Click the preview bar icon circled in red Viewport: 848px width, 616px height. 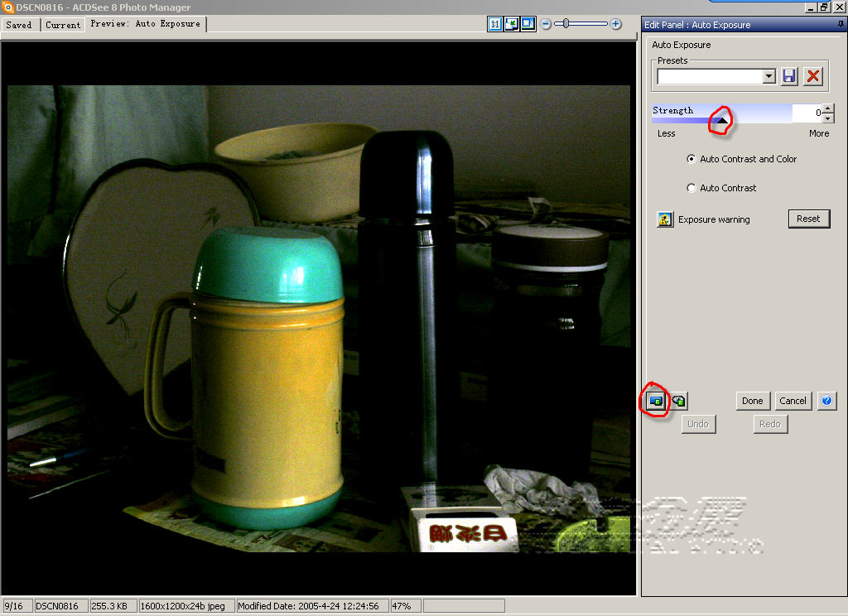(656, 401)
